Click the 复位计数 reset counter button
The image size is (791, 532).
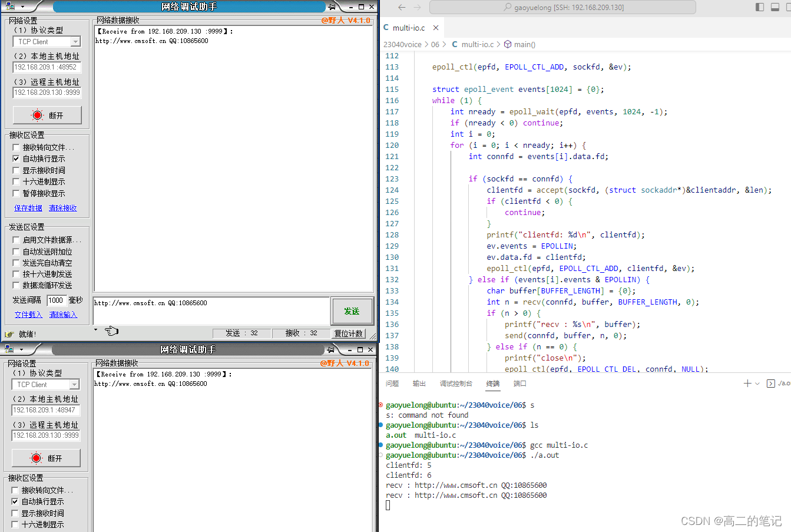pyautogui.click(x=349, y=333)
